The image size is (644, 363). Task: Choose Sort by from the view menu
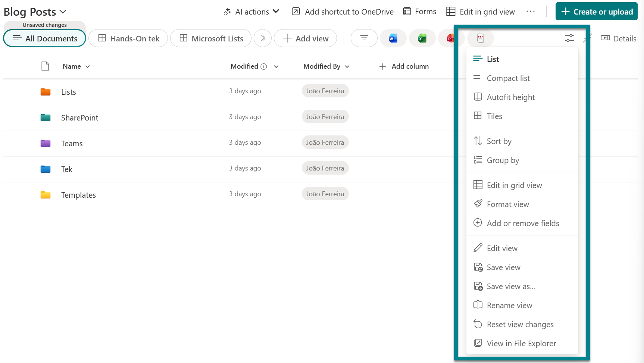499,141
